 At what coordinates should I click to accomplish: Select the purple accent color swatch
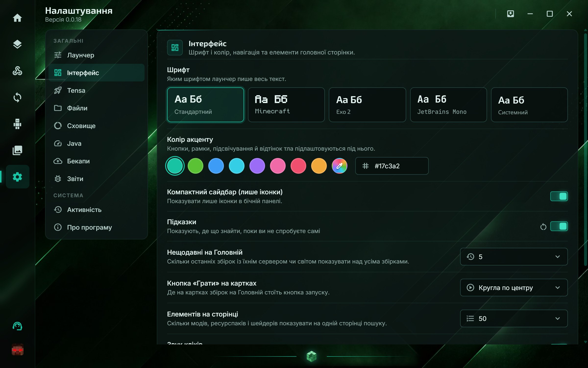257,166
